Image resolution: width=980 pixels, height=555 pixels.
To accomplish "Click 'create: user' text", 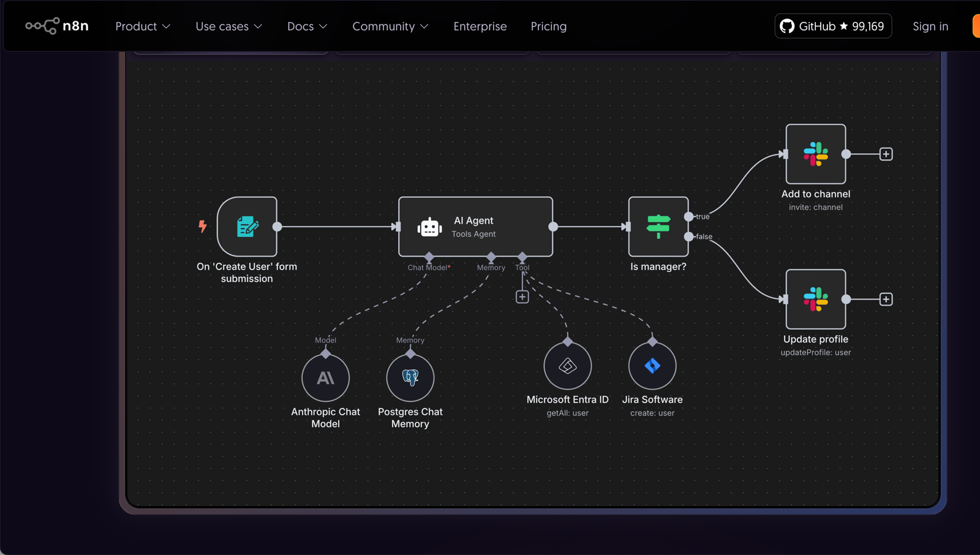I will click(x=652, y=413).
